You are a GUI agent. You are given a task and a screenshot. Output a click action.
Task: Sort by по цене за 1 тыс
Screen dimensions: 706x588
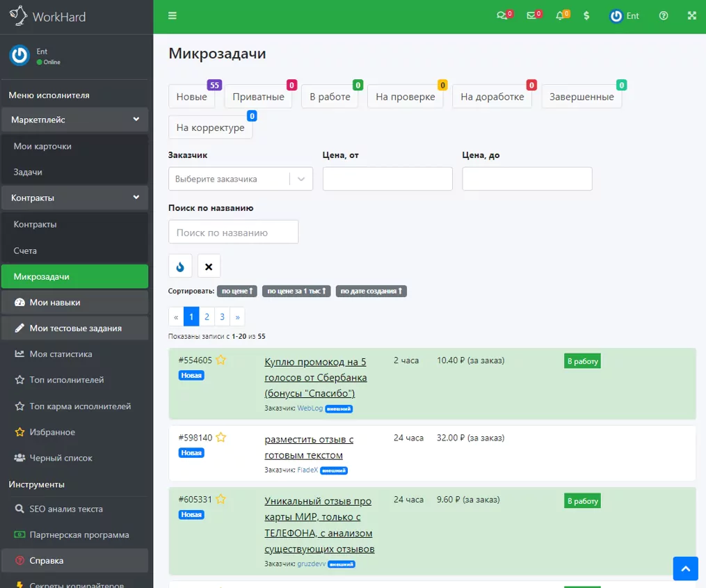tap(296, 291)
